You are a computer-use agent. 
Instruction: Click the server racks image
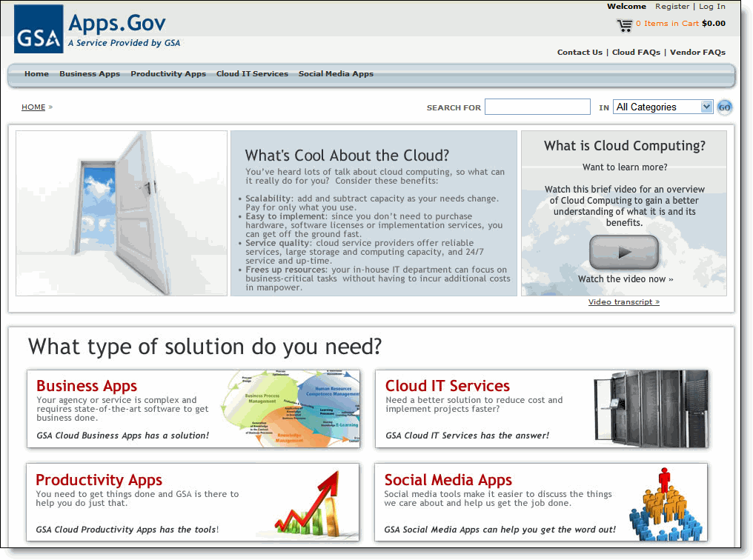651,408
